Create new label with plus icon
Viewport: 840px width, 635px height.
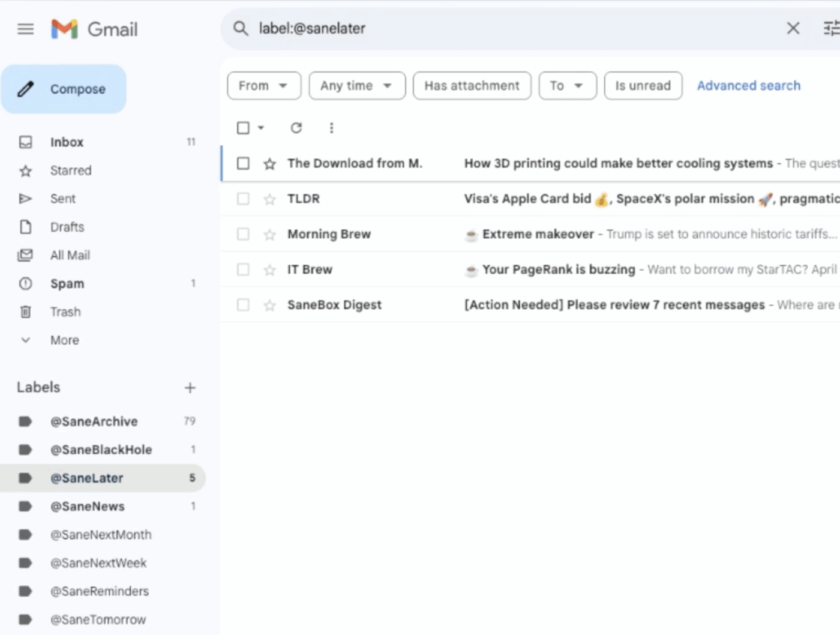tap(190, 388)
